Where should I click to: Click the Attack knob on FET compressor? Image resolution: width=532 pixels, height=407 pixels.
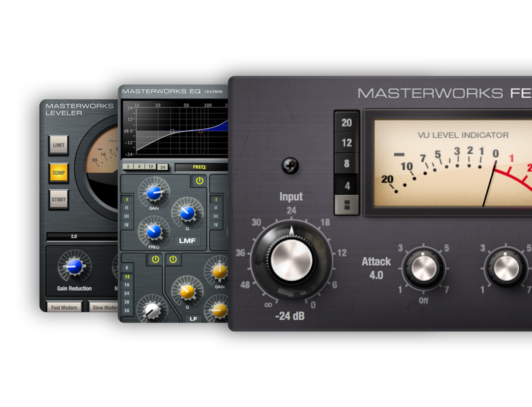(x=424, y=268)
